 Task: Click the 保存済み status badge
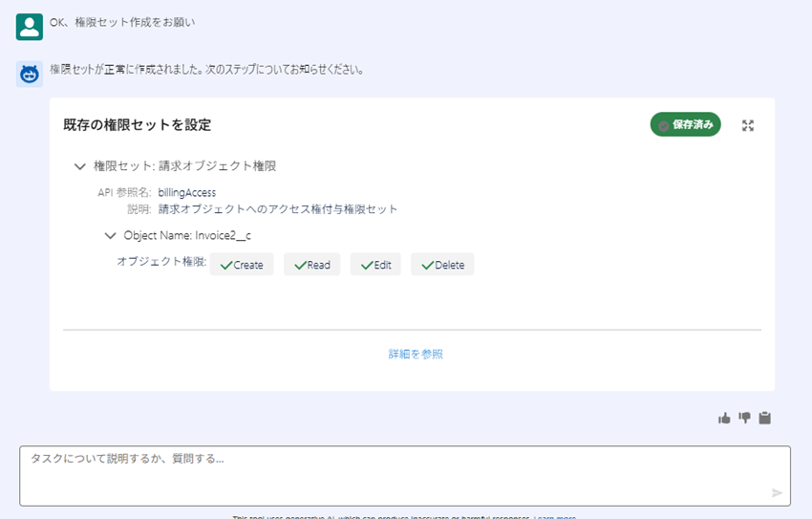686,125
